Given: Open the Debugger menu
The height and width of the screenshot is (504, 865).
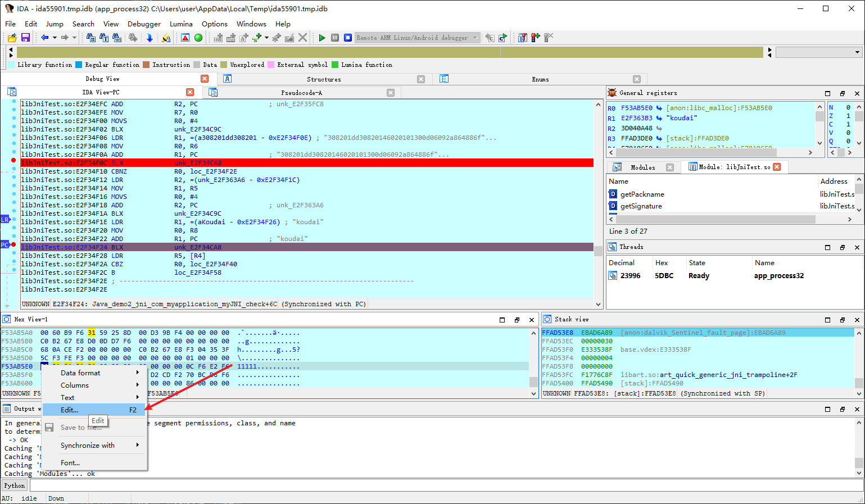Looking at the screenshot, I should click(x=144, y=24).
